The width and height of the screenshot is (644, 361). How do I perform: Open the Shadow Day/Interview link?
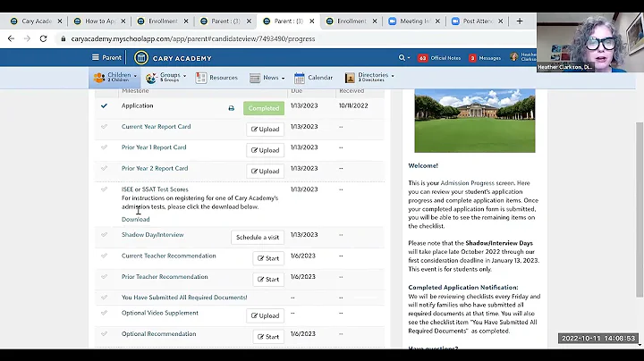[152, 235]
